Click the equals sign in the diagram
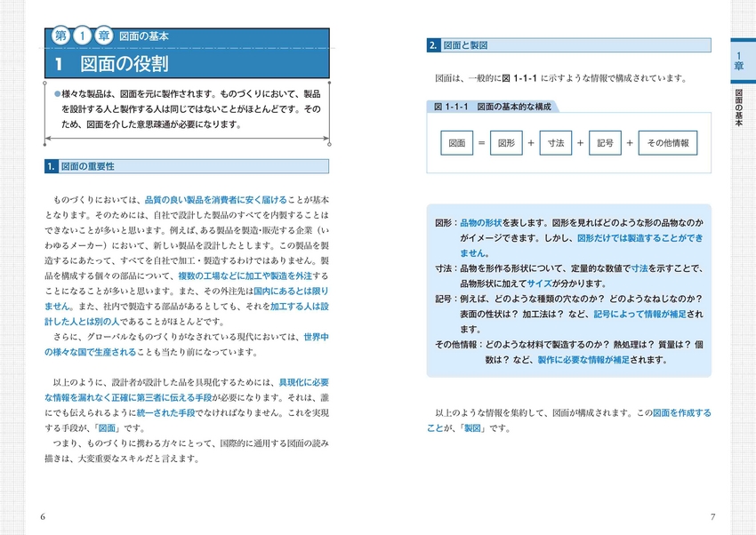The width and height of the screenshot is (756, 535). coord(481,143)
